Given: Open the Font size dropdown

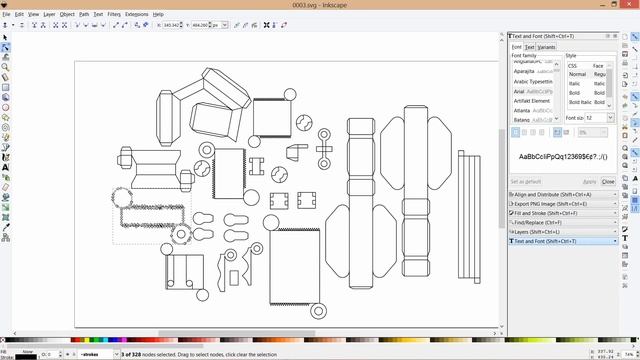Looking at the screenshot, I should click(x=610, y=118).
